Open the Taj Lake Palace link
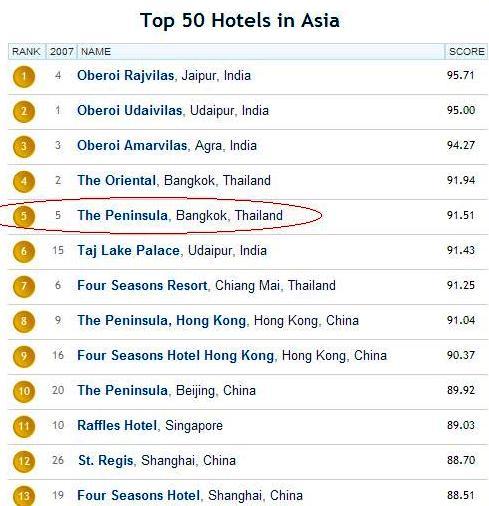Viewport: 489px width, 506px height. pos(128,251)
